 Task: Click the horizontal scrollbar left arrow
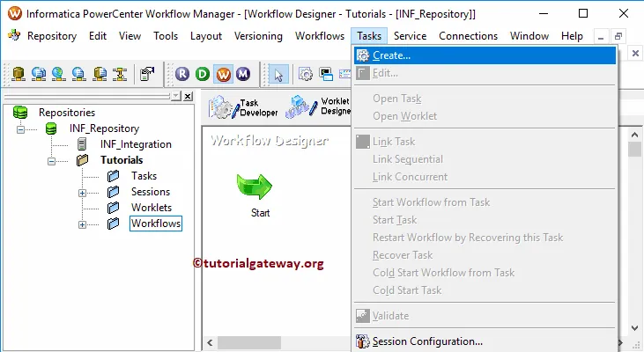coord(210,342)
